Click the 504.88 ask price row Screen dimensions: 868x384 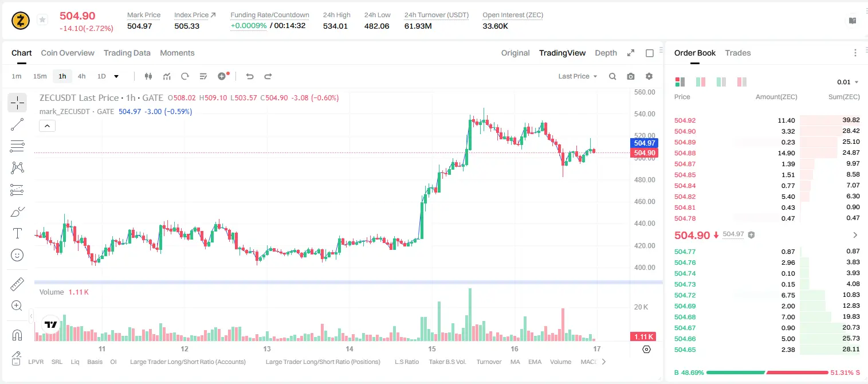click(x=767, y=153)
